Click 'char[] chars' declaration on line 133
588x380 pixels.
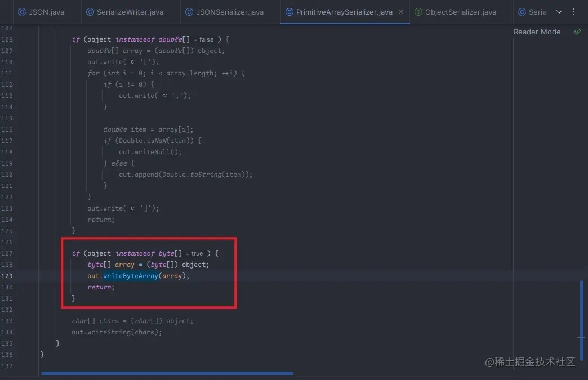95,321
